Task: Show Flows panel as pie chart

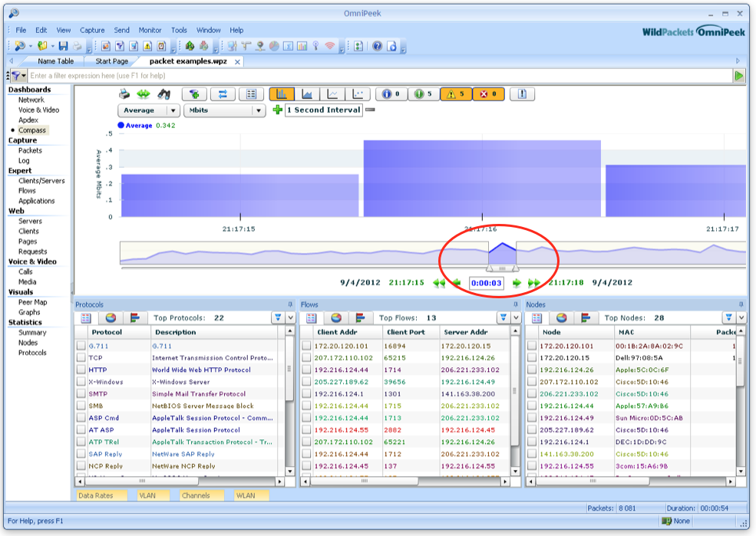Action: [336, 318]
